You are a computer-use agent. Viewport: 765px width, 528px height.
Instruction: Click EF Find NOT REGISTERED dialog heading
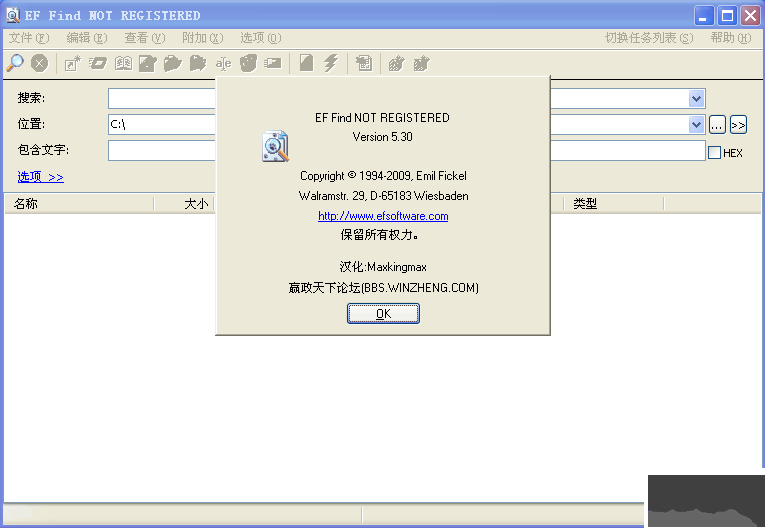point(382,118)
